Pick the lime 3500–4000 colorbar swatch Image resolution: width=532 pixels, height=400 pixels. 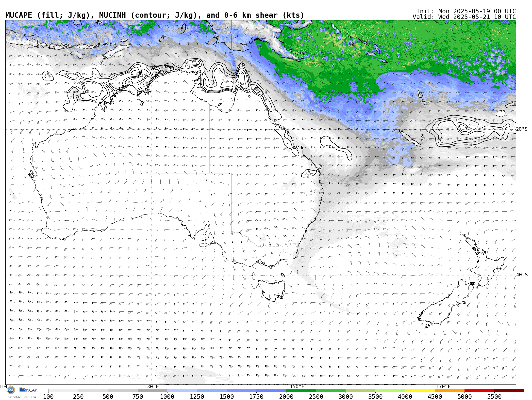point(390,391)
